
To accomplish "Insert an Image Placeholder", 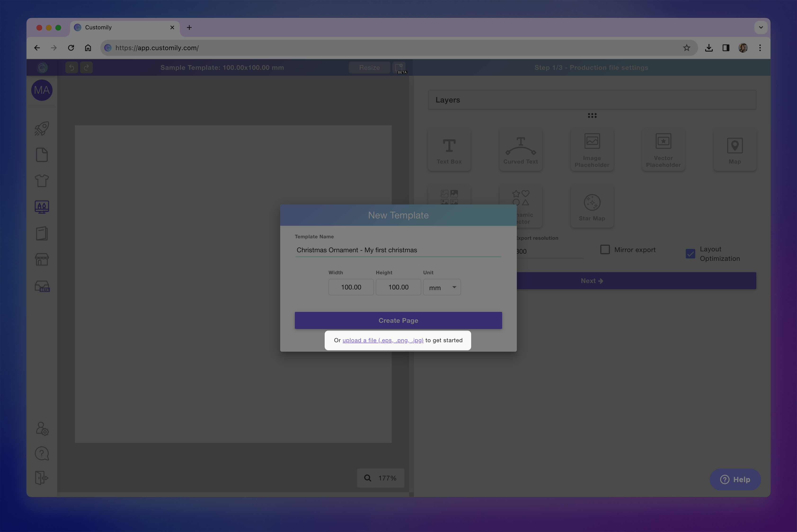I will click(x=592, y=149).
